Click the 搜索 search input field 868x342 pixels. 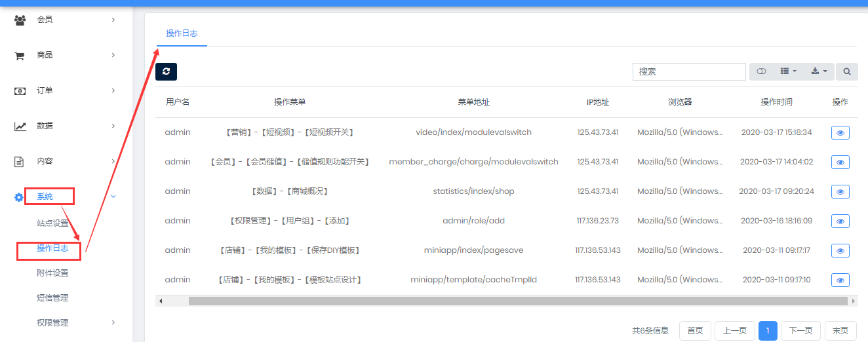coord(688,71)
